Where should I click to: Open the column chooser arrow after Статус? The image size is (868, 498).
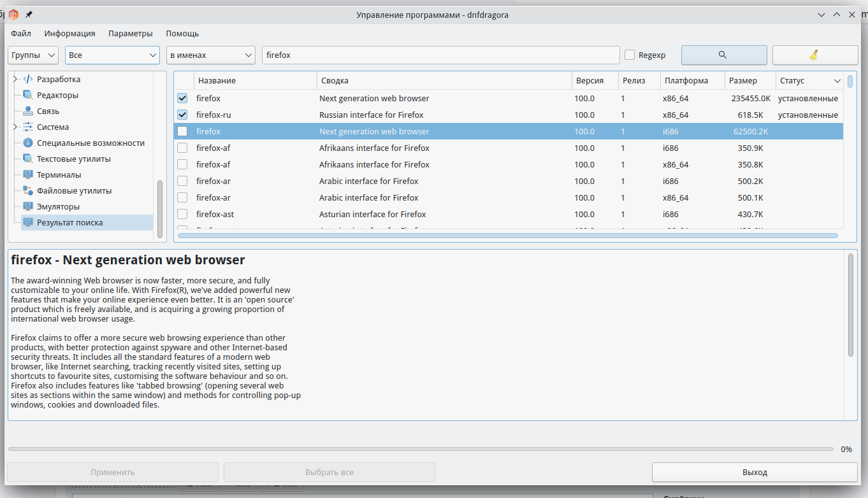click(x=837, y=81)
